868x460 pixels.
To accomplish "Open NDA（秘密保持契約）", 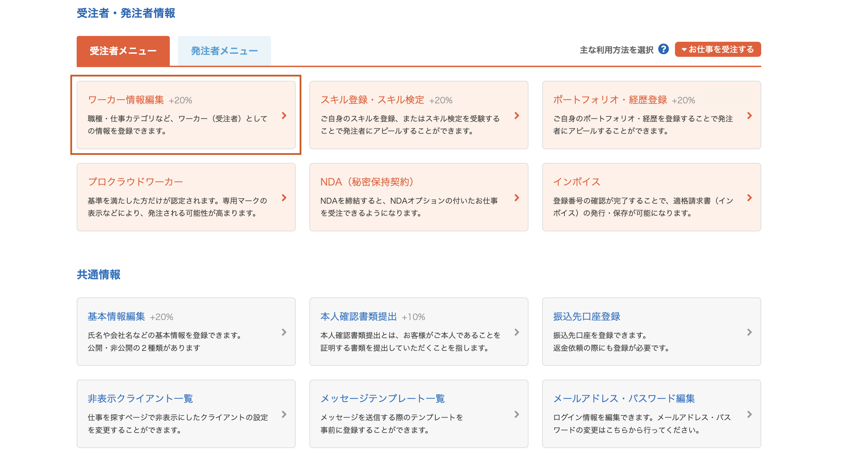I will point(368,182).
